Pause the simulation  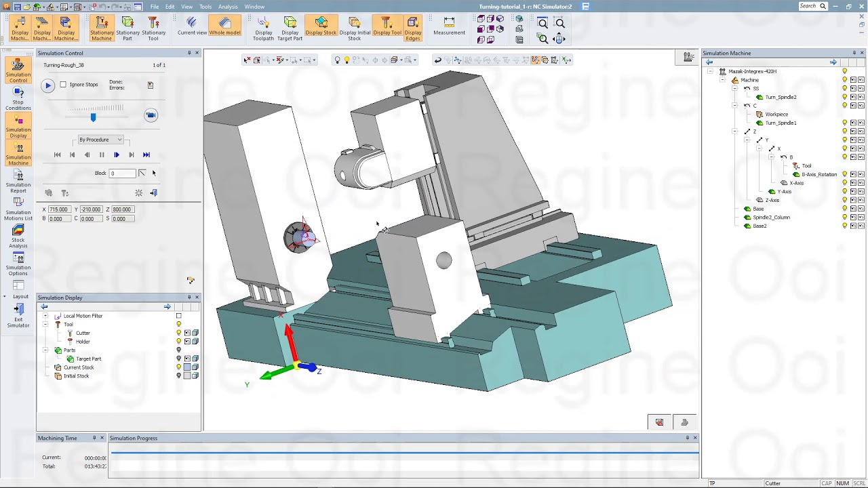(x=102, y=155)
